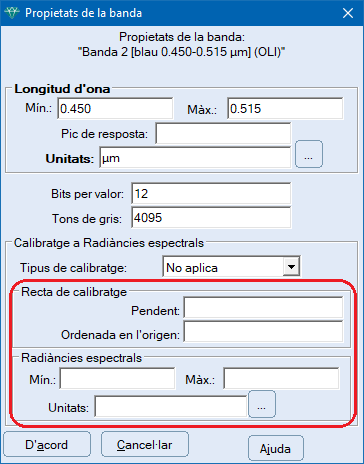
Task: Click the Cancel·lar button
Action: [x=145, y=444]
